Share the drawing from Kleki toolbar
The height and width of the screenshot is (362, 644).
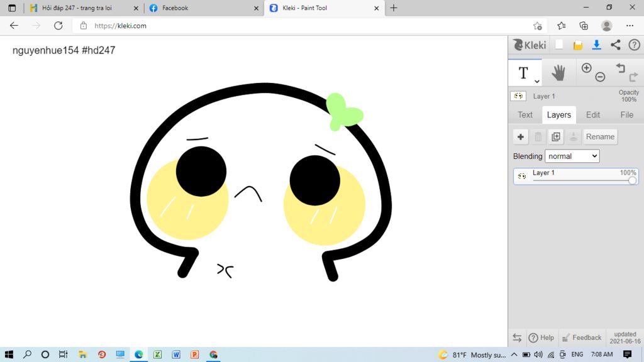click(615, 45)
